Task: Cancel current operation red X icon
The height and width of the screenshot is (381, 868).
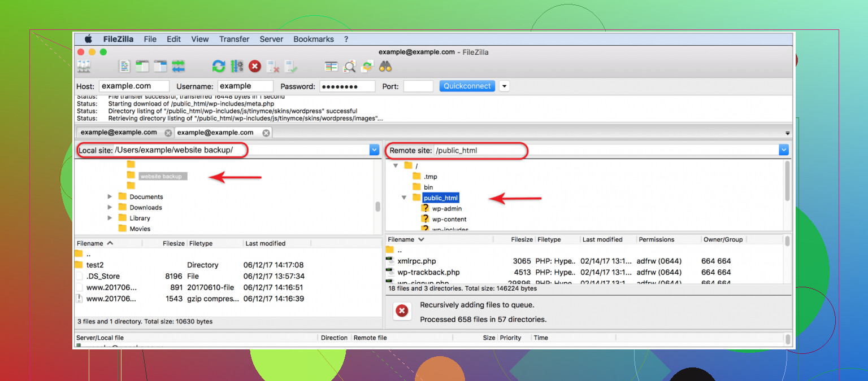Action: [x=255, y=67]
